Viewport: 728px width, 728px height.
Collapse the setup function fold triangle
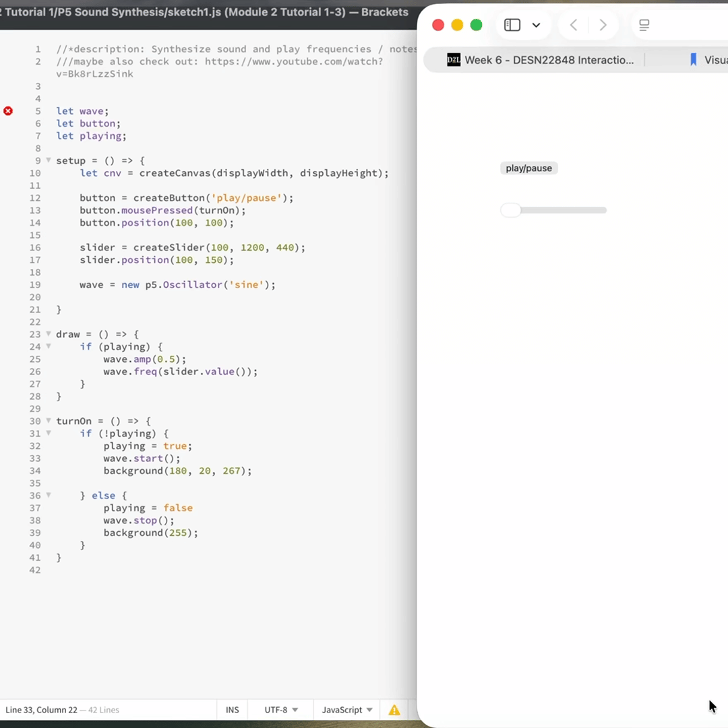coord(49,160)
